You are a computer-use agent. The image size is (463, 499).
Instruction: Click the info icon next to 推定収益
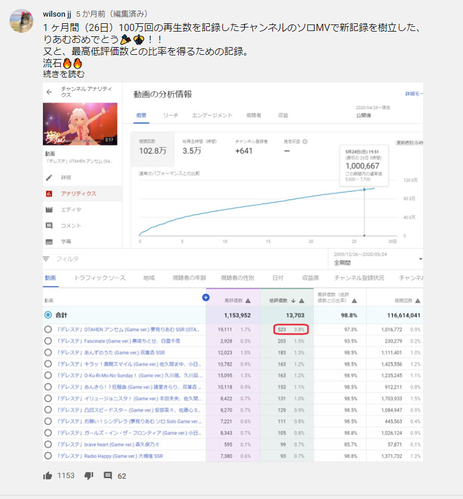click(305, 142)
